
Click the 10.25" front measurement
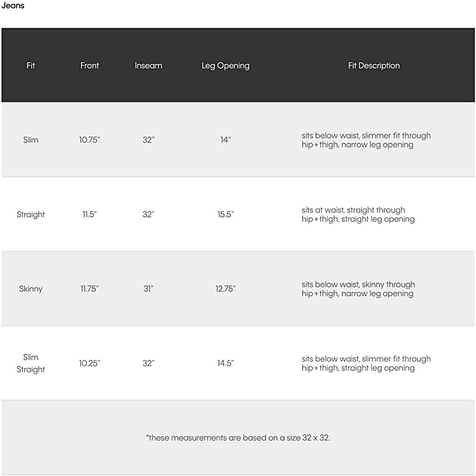pyautogui.click(x=89, y=363)
